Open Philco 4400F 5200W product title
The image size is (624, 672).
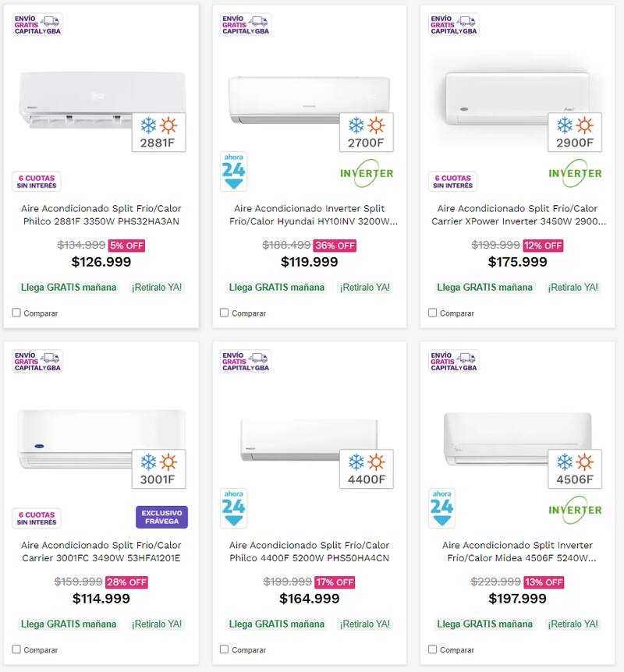pos(309,552)
